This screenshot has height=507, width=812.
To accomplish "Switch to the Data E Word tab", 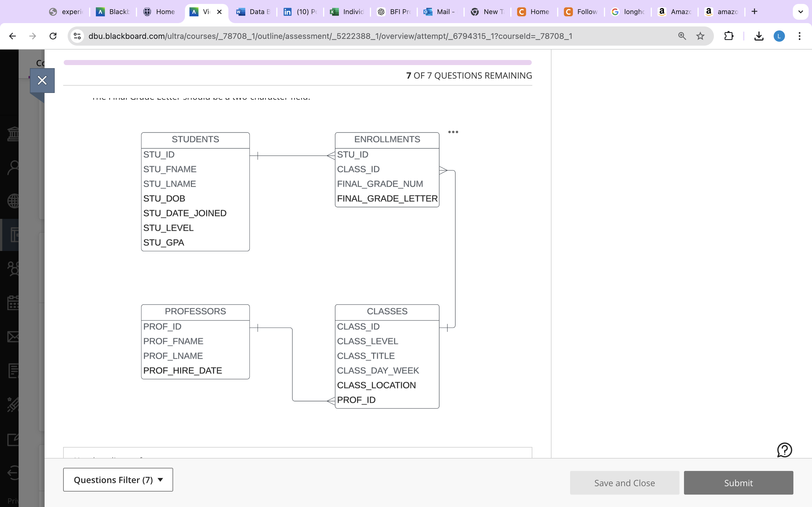I will tap(253, 11).
